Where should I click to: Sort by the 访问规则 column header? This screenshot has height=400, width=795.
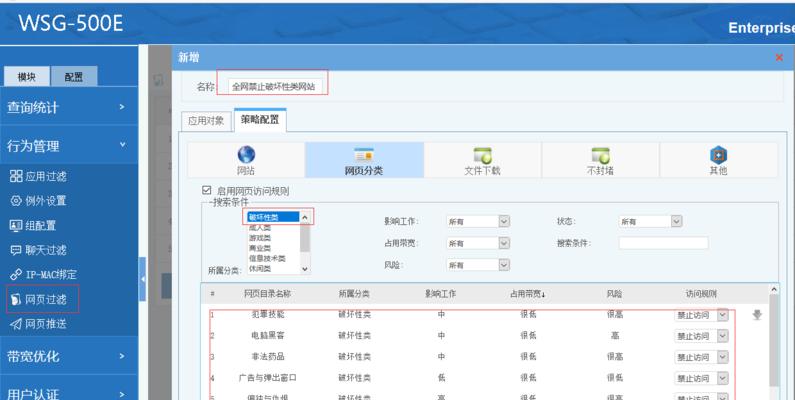coord(701,294)
